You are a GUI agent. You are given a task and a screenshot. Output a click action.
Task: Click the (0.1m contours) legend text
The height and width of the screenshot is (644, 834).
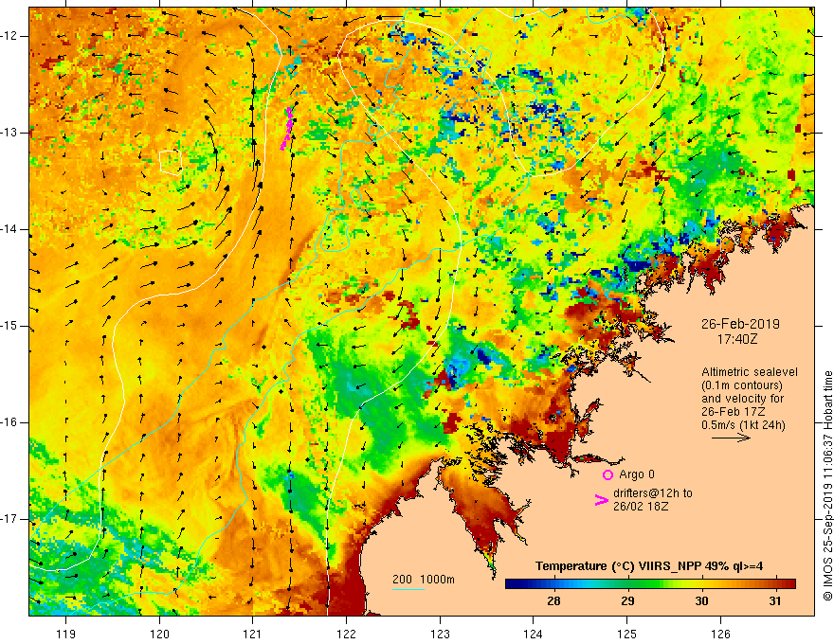[742, 385]
